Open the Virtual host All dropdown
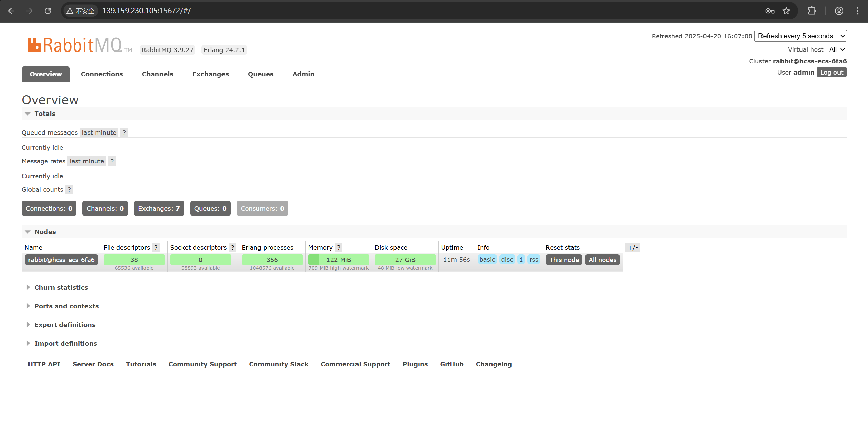The image size is (868, 432). 836,49
